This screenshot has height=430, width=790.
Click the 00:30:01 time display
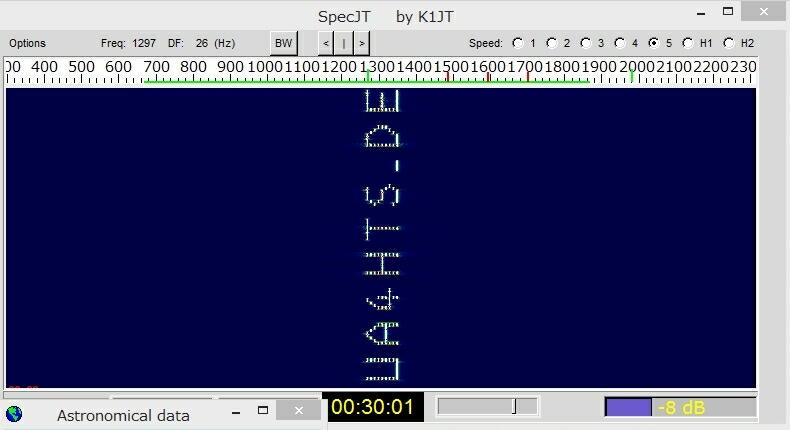click(x=372, y=407)
